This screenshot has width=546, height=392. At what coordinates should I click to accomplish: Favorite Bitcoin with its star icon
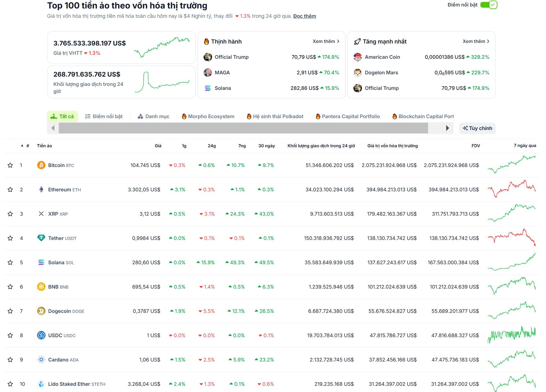[10, 165]
